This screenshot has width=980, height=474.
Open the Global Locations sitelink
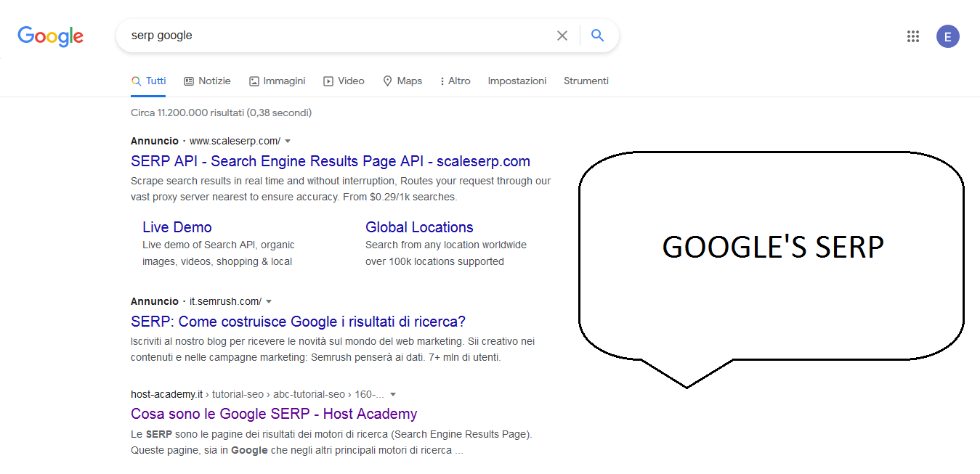419,227
